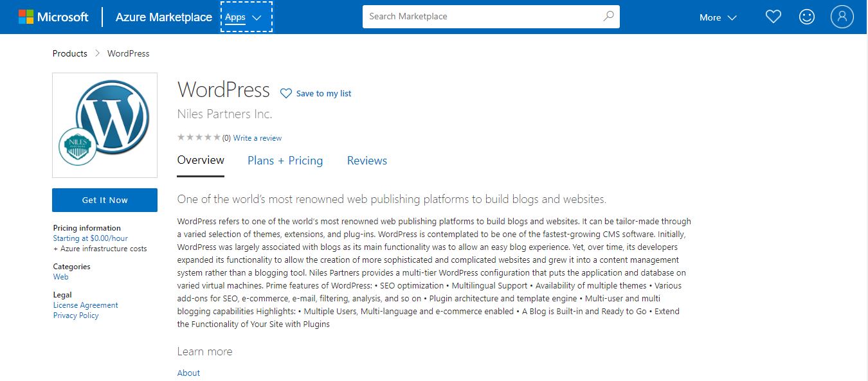Click the Microsoft logo
868x381 pixels.
coord(53,17)
